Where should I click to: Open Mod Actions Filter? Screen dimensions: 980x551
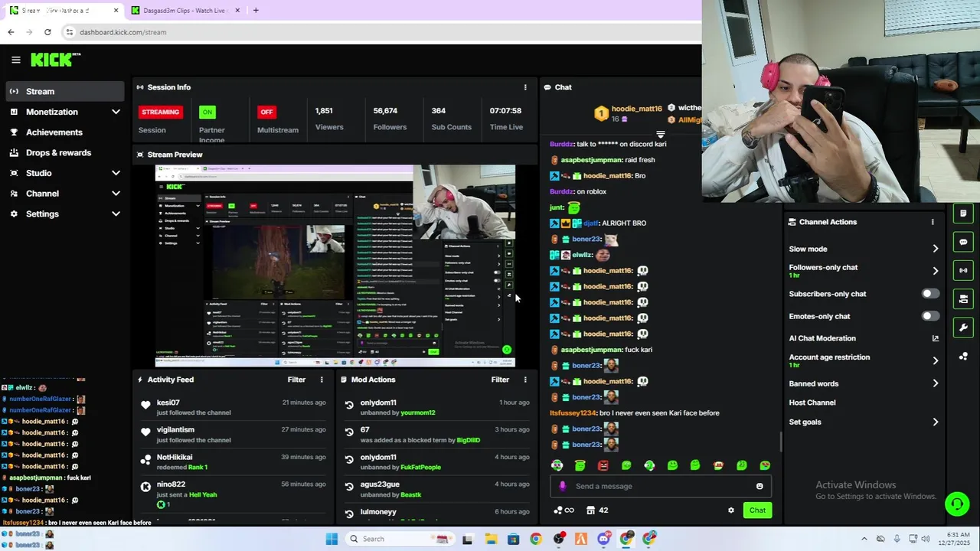click(x=500, y=380)
